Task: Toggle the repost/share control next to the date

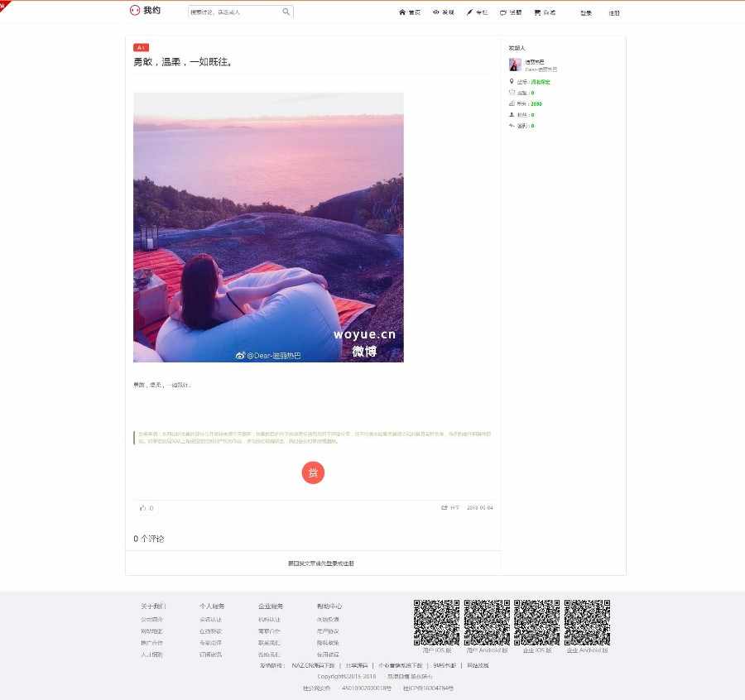Action: [445, 507]
